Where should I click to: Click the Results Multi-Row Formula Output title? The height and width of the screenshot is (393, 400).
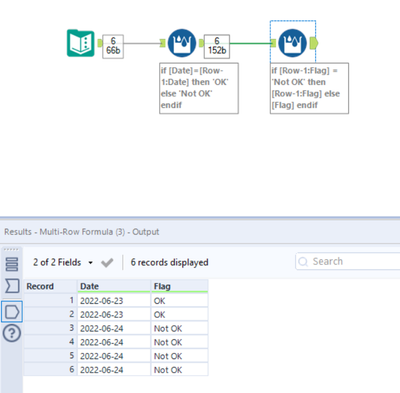(82, 232)
